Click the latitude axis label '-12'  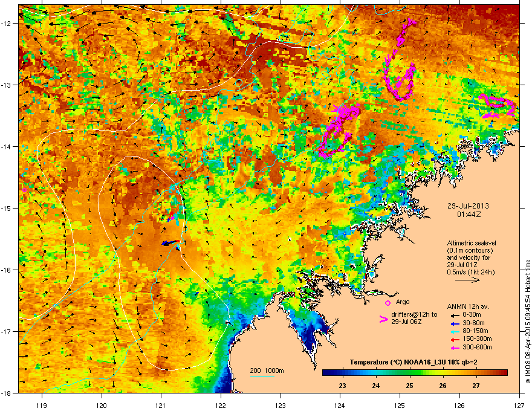(x=7, y=24)
